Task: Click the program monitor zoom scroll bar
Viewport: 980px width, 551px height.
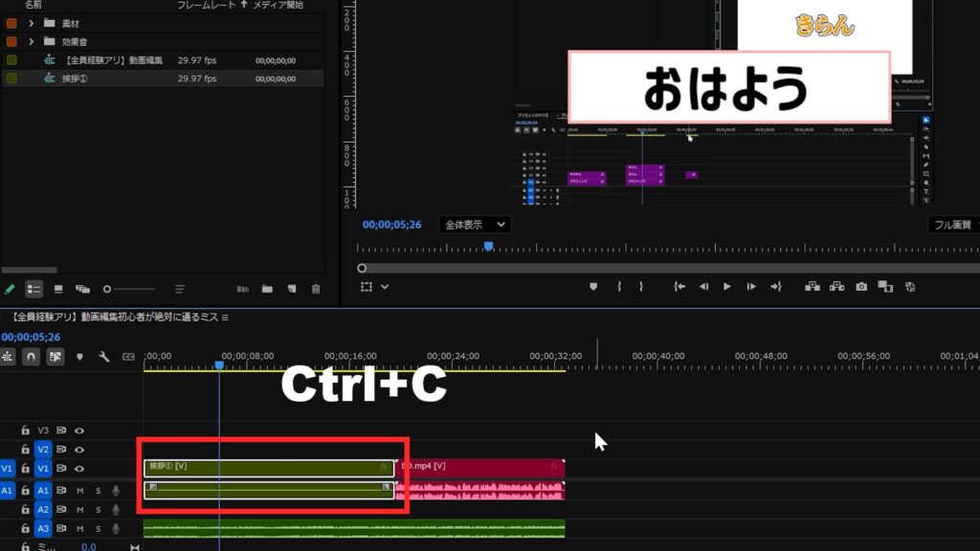Action: 669,269
